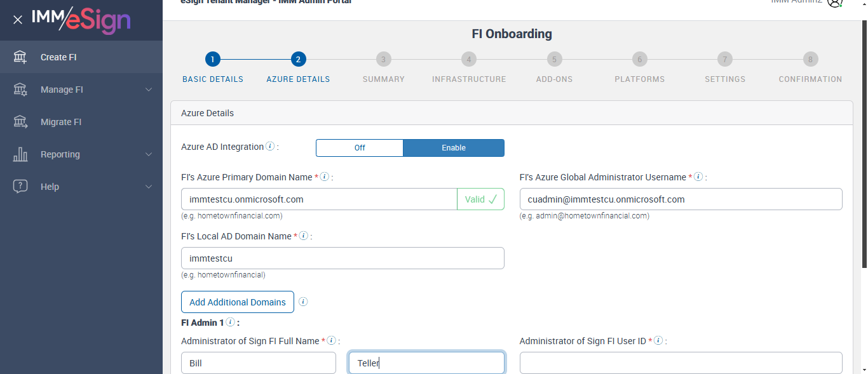Go to step 6 circle
This screenshot has width=868, height=374.
(640, 60)
